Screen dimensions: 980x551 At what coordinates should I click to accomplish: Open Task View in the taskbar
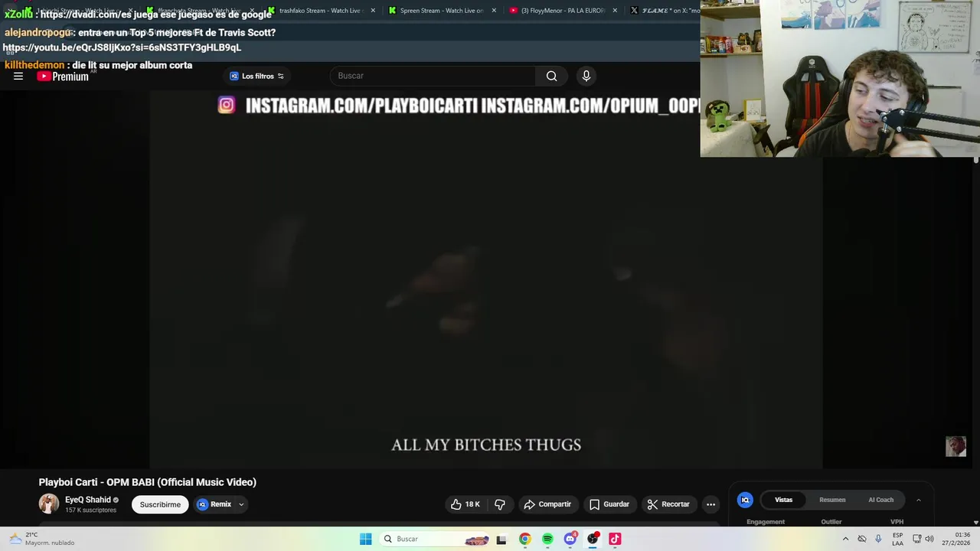[x=501, y=539]
